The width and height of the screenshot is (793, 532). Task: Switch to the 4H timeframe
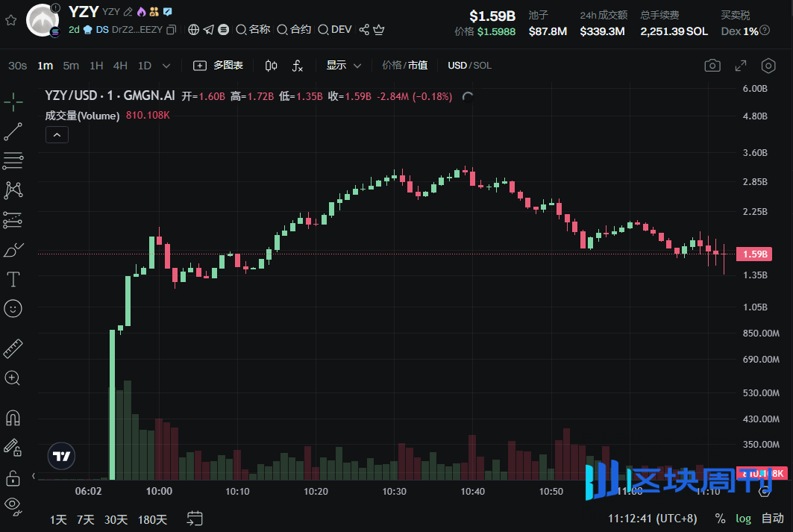click(120, 66)
